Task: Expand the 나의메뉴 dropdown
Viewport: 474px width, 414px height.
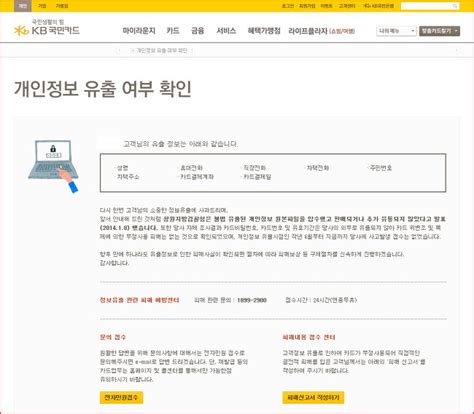Action: (396, 31)
